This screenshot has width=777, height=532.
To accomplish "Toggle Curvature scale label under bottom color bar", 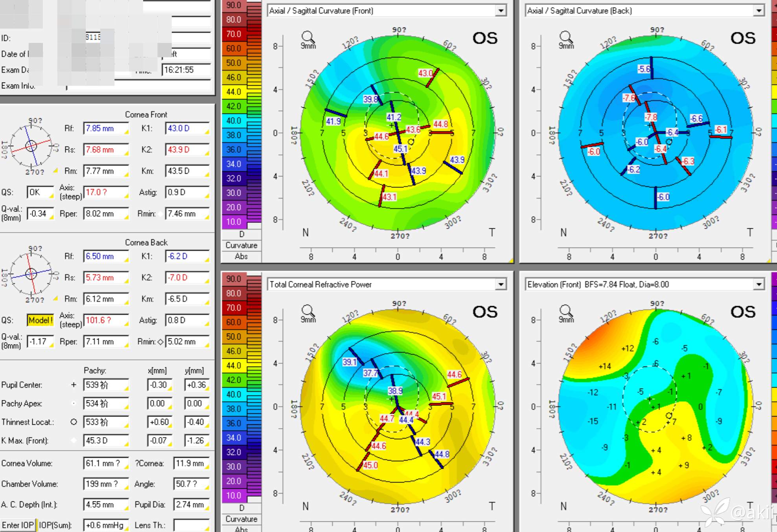I will 241,519.
